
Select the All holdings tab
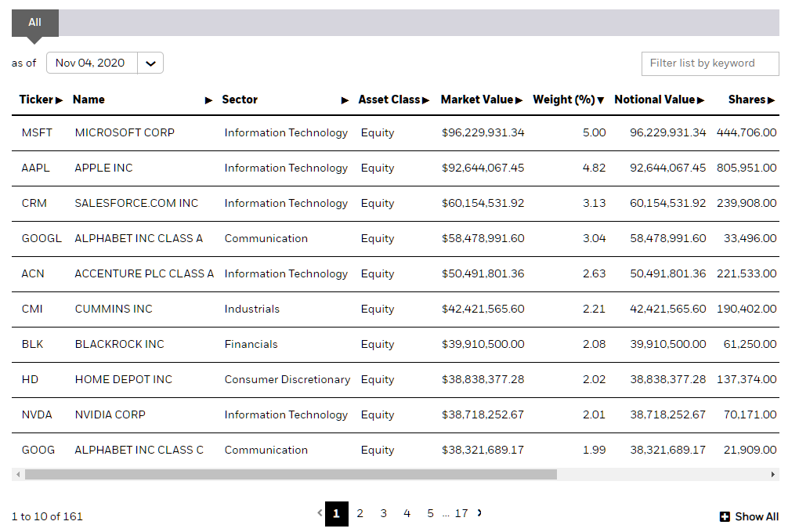click(34, 23)
